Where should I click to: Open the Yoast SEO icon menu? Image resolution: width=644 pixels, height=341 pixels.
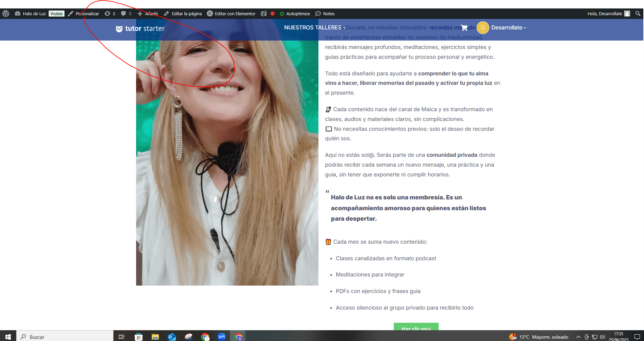click(x=264, y=14)
